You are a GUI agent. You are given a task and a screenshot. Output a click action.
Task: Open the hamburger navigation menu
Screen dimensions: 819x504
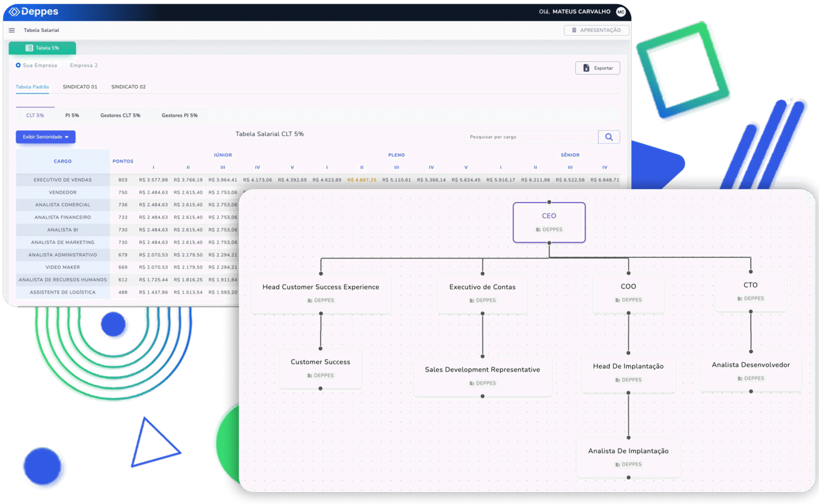click(12, 30)
